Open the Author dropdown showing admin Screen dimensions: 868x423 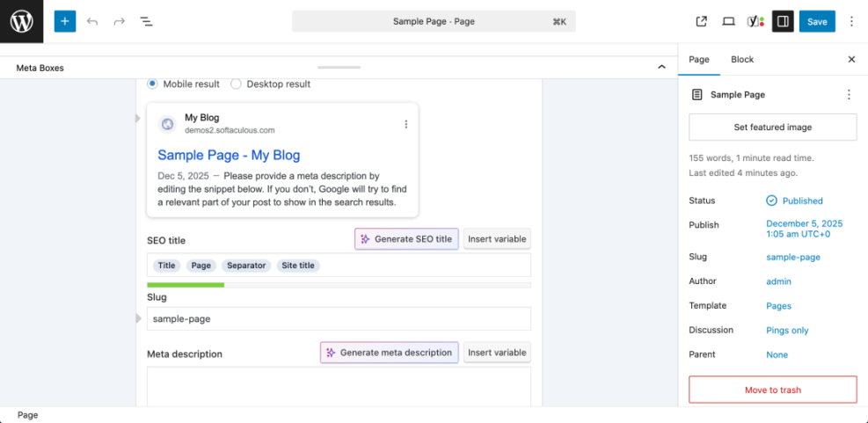coord(778,281)
